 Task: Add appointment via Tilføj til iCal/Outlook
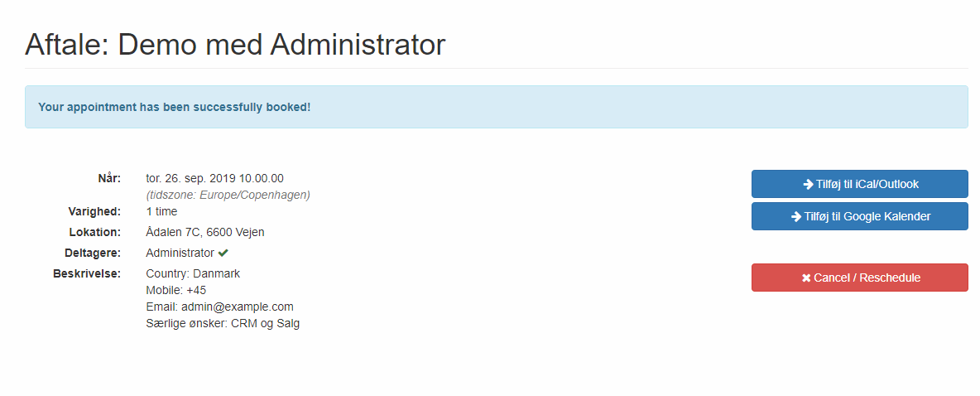(859, 184)
